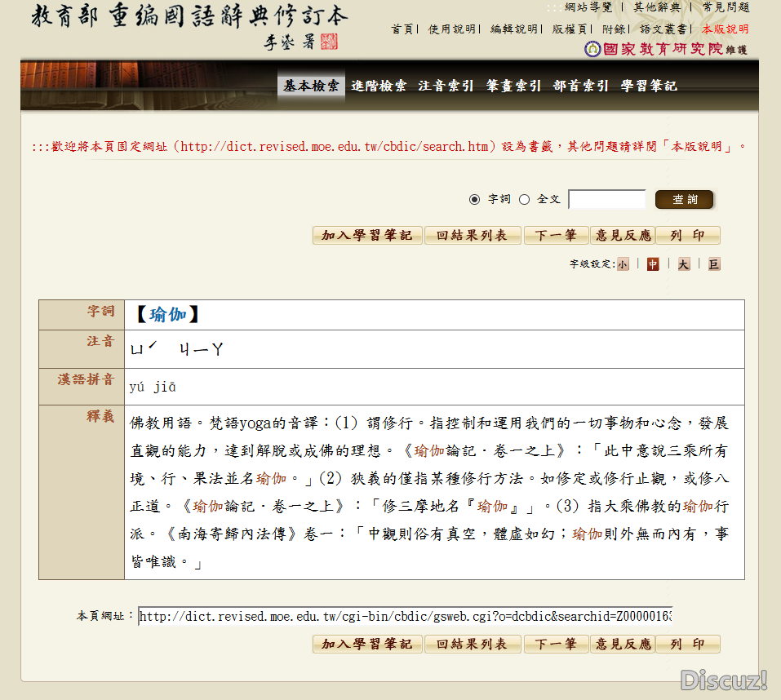
Task: Return via 回結果列表
Action: pos(473,235)
